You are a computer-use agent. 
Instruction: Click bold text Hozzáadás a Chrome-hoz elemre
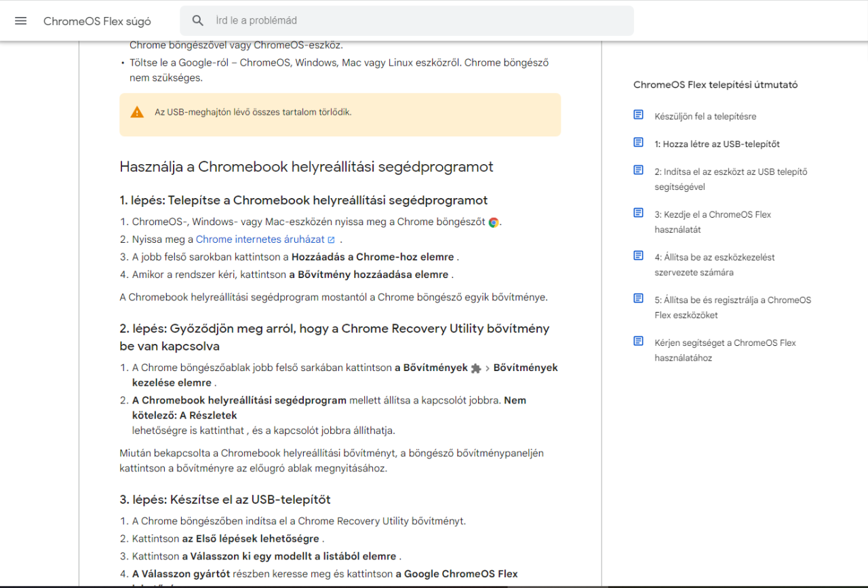point(372,257)
